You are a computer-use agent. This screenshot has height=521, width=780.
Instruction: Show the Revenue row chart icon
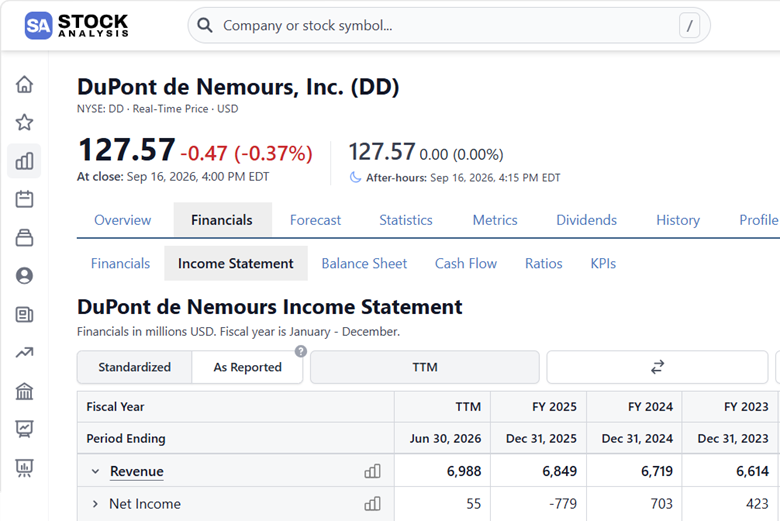coord(373,471)
